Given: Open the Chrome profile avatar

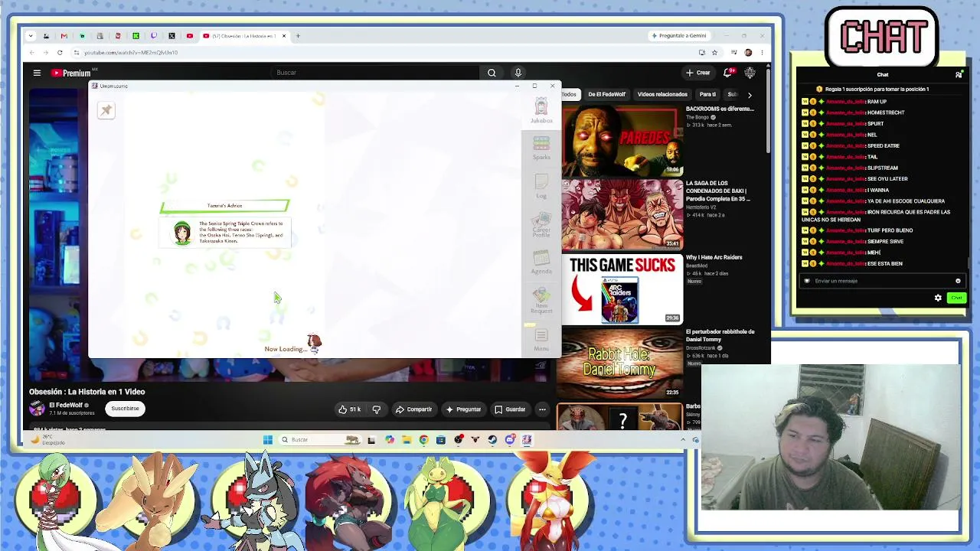Looking at the screenshot, I should click(748, 53).
